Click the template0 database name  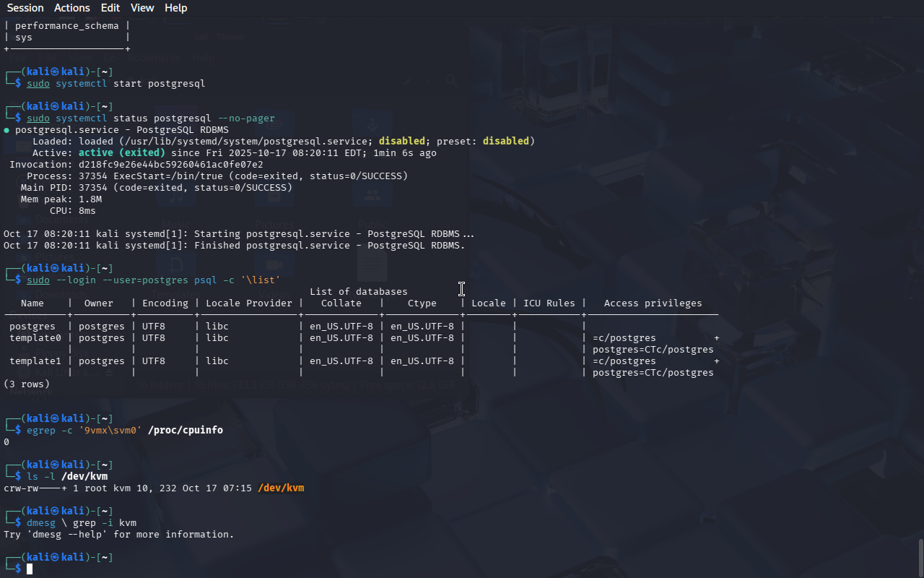coord(35,338)
